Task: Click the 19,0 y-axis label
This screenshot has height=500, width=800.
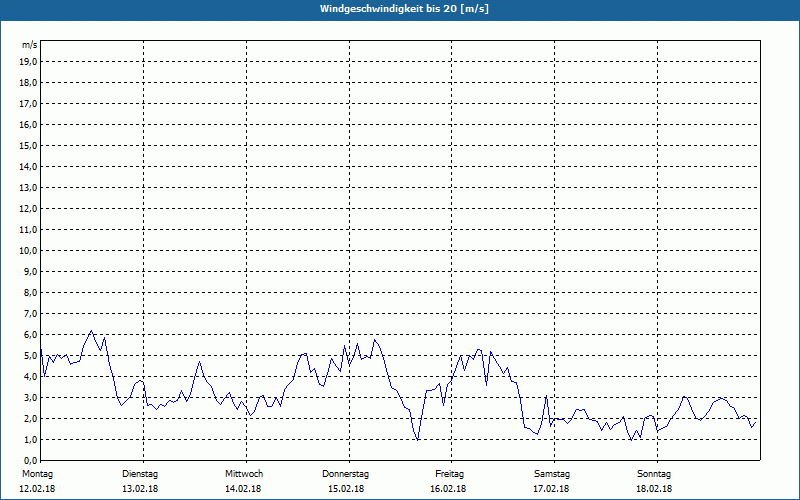Action: point(28,62)
